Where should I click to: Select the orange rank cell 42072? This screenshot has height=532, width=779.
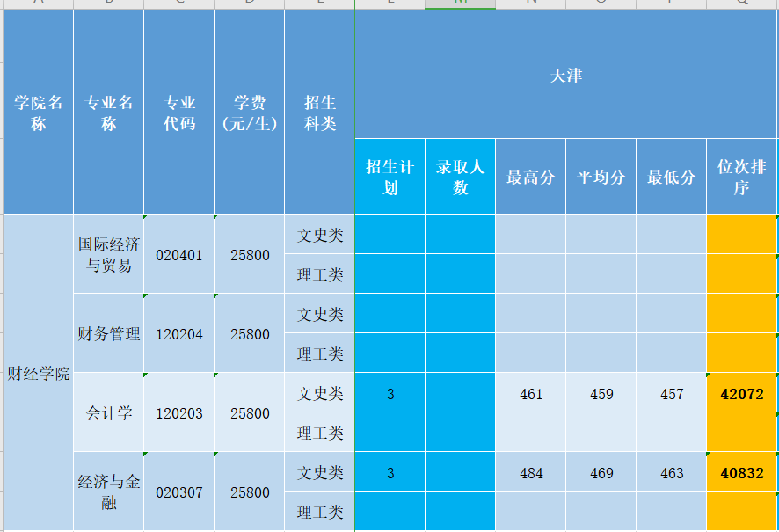(741, 394)
